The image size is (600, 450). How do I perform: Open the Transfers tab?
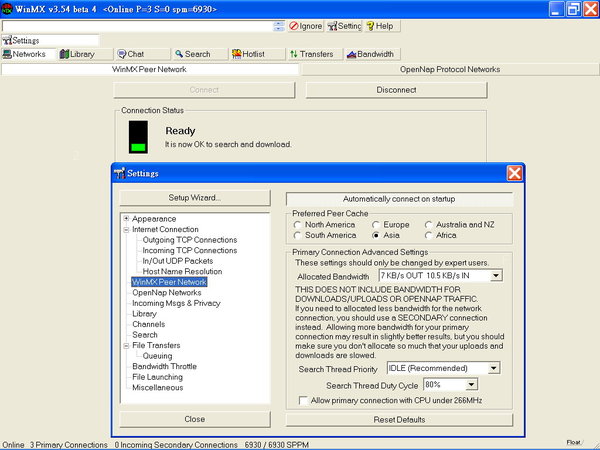[315, 54]
